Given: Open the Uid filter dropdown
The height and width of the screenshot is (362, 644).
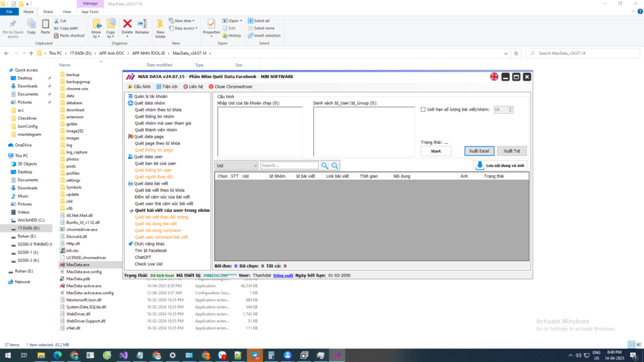Looking at the screenshot, I should [236, 165].
